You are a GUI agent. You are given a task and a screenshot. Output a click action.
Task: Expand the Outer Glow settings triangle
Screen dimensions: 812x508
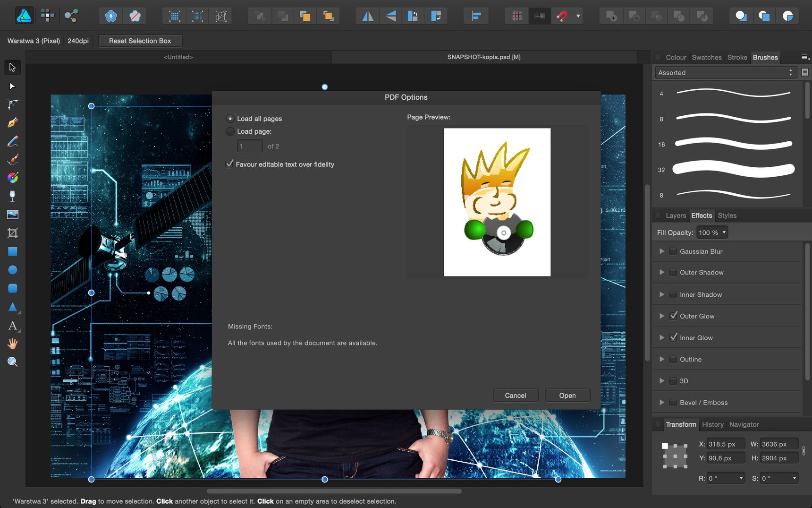point(661,316)
